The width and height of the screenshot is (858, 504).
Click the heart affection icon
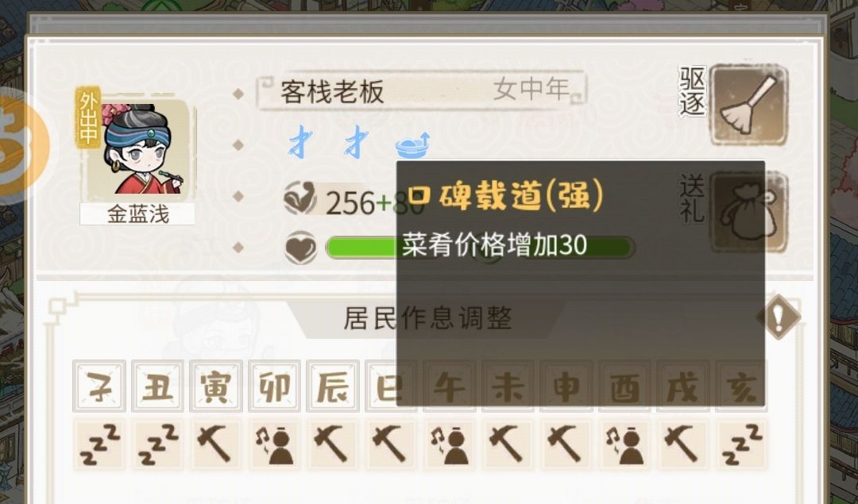[x=301, y=248]
